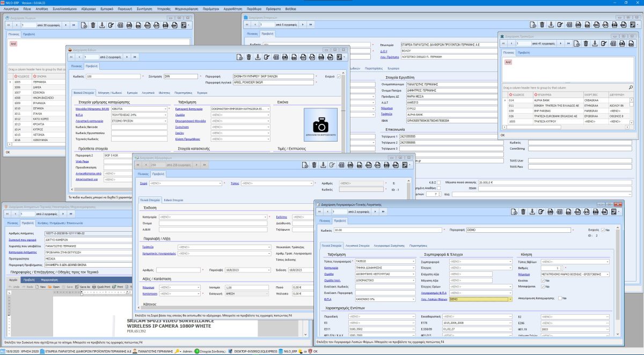Click the new record icon in the Ειδών window
644x355 pixels.
[238, 57]
